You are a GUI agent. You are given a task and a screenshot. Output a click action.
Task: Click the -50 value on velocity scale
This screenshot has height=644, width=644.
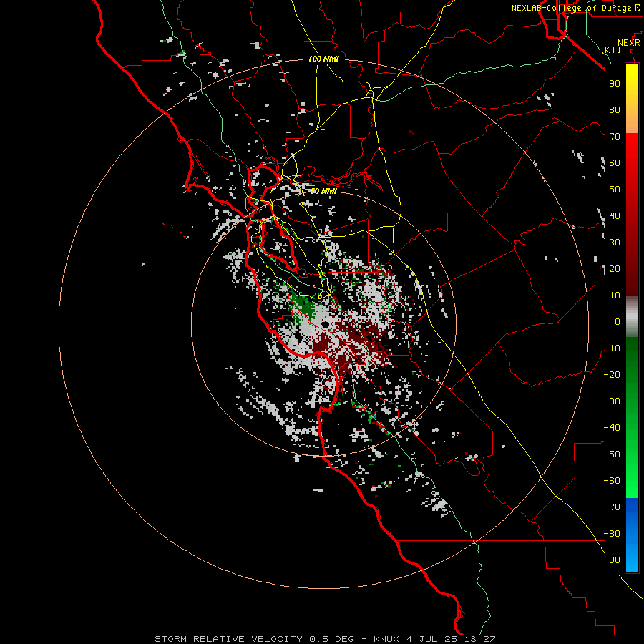(x=612, y=454)
